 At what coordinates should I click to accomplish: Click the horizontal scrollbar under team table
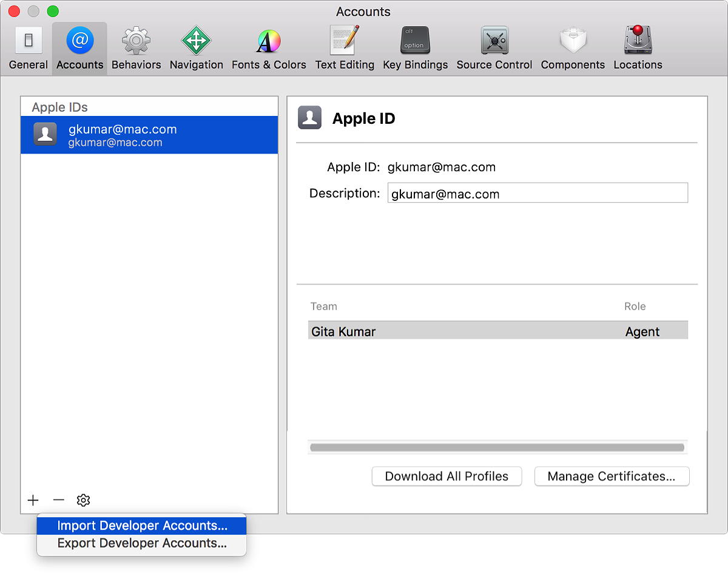coord(497,447)
